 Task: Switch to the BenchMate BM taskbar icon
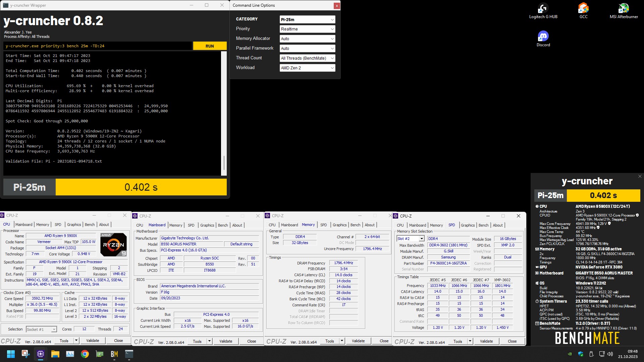tap(114, 354)
